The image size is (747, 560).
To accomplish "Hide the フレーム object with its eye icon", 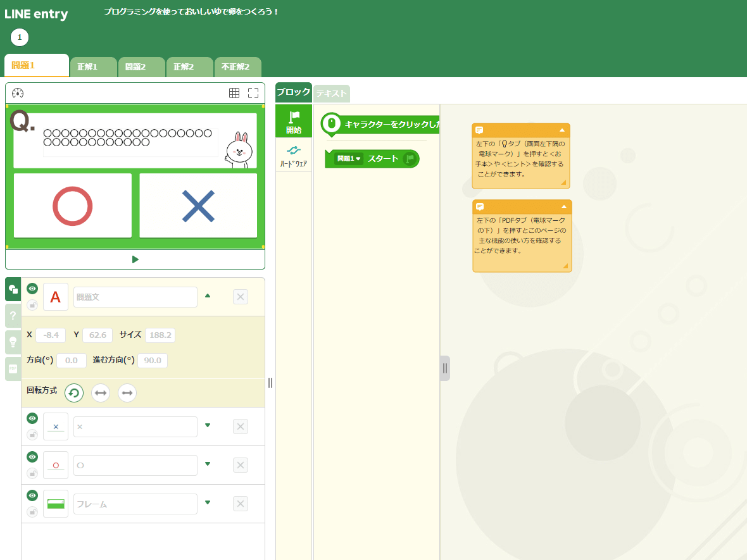I will pos(32,495).
